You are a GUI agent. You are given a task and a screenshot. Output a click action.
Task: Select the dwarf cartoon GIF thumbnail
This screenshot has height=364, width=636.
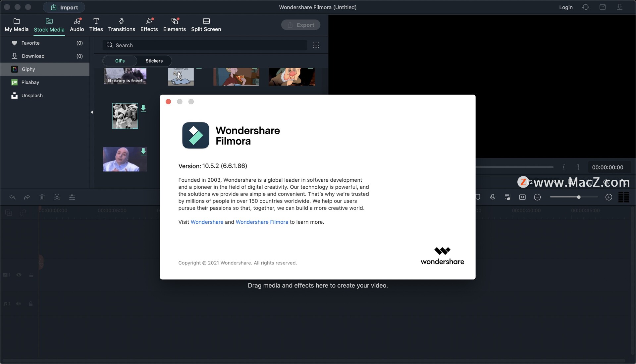click(291, 77)
